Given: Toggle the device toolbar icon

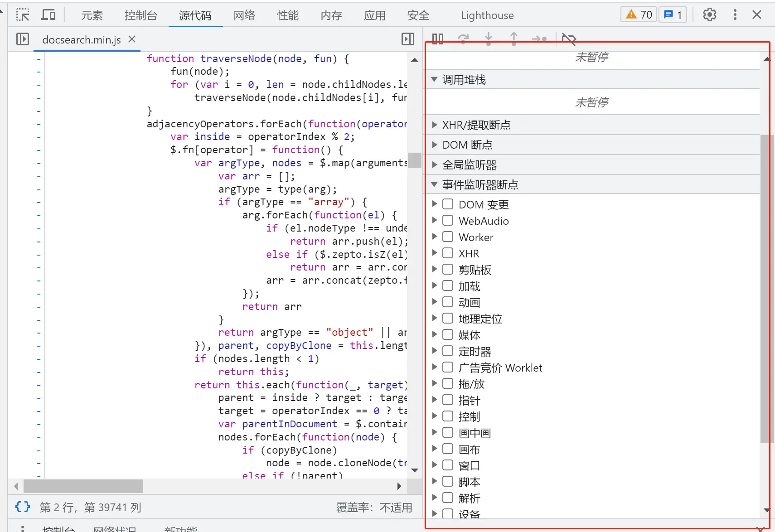Looking at the screenshot, I should click(48, 15).
